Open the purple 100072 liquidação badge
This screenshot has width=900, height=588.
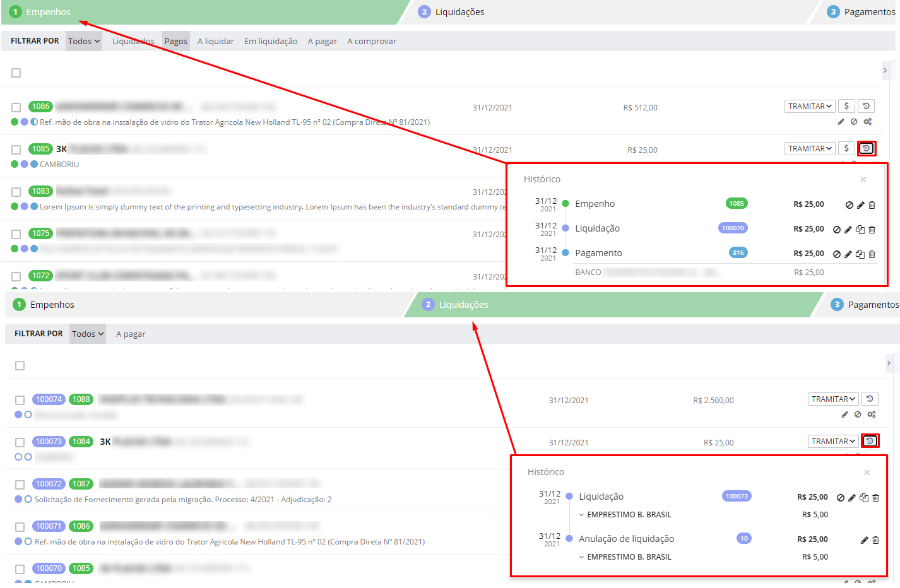49,484
